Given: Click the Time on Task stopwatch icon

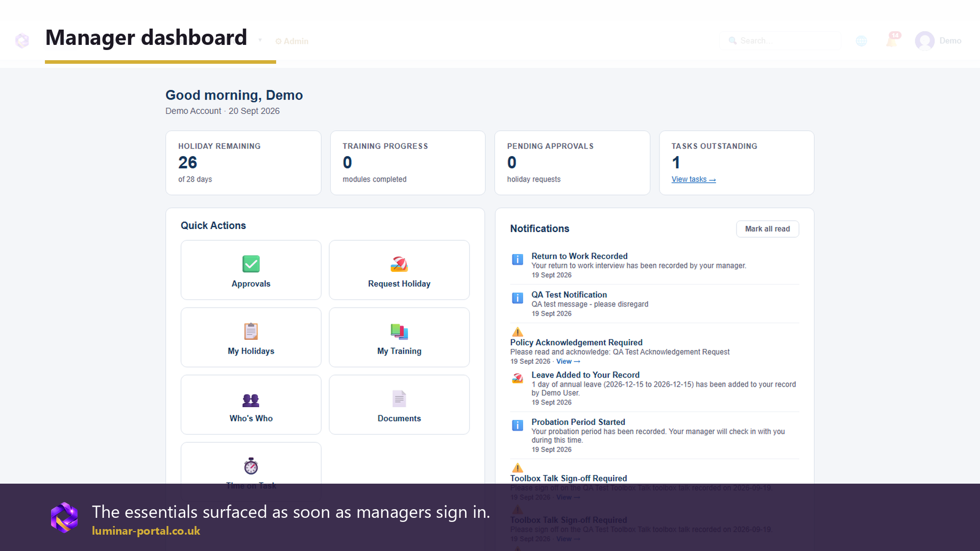Looking at the screenshot, I should click(x=251, y=466).
